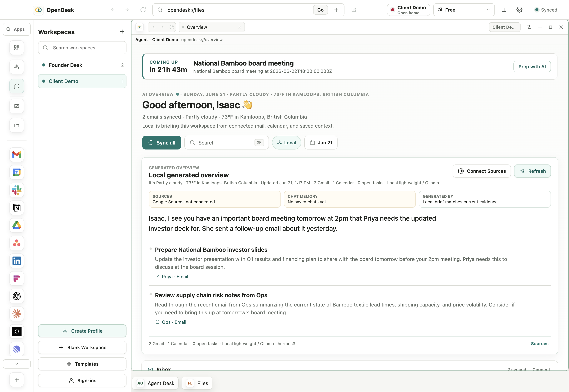Add a new workspace with plus icon

[122, 32]
